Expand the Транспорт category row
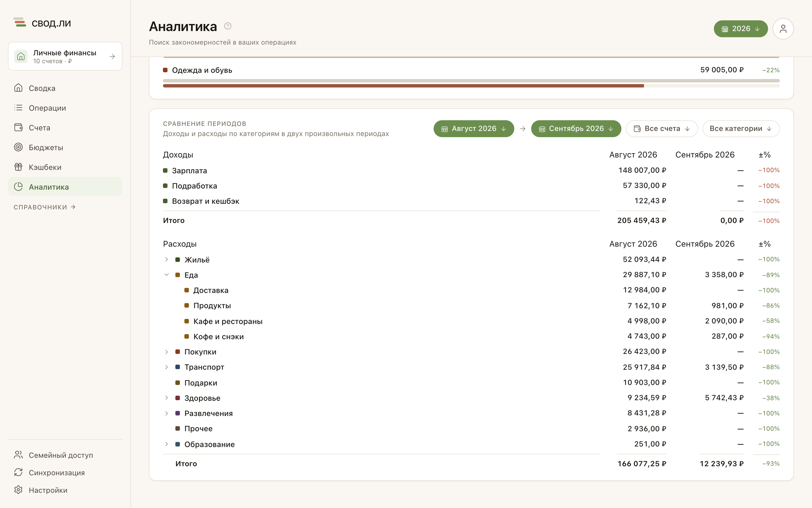This screenshot has height=508, width=812. pyautogui.click(x=166, y=367)
